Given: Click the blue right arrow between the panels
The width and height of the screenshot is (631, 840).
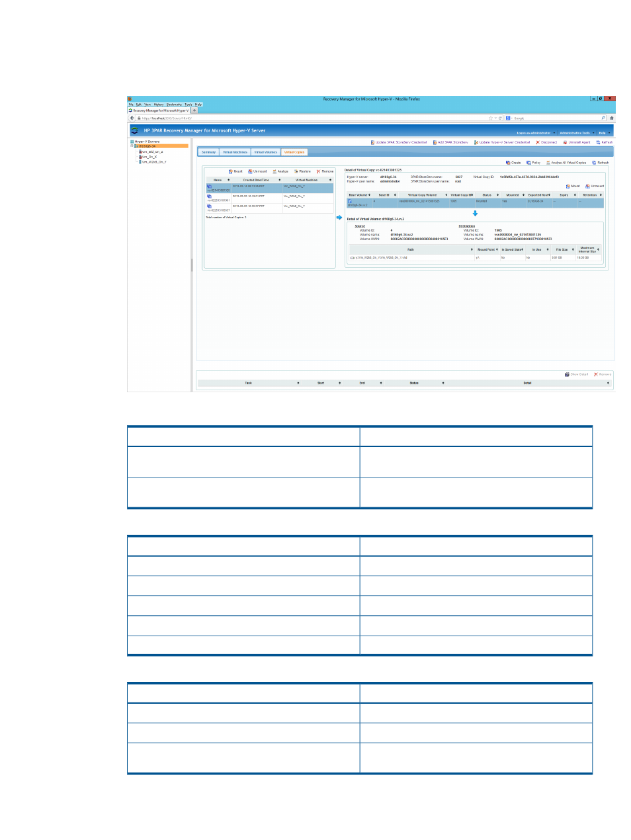Looking at the screenshot, I should coord(339,218).
